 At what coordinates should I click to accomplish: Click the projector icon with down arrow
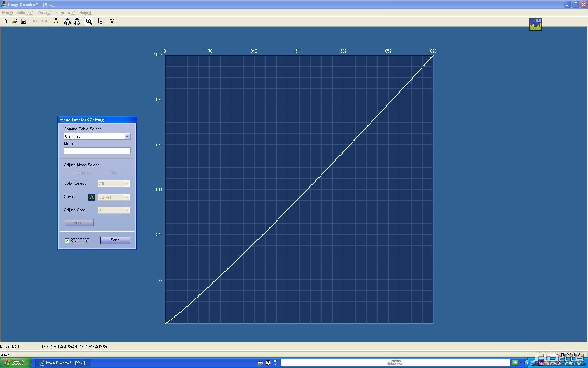(x=68, y=21)
